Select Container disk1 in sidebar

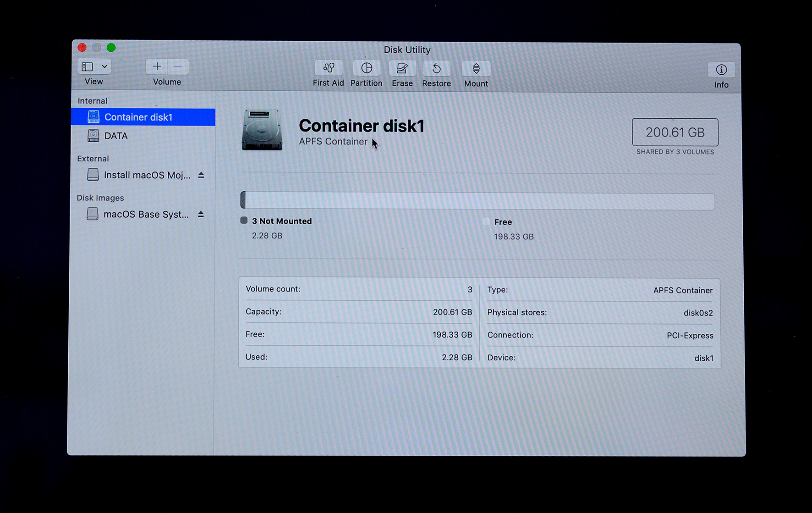138,117
